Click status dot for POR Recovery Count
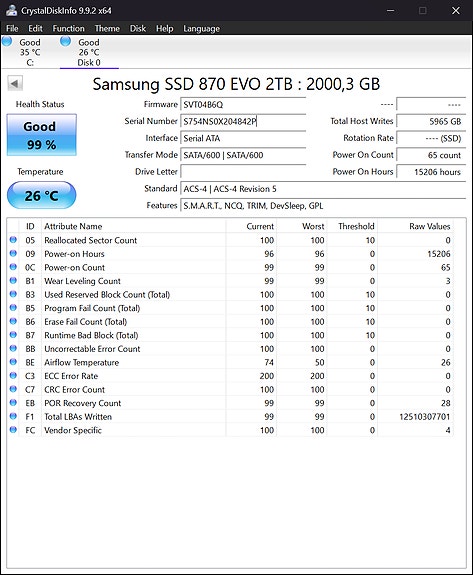Image resolution: width=473 pixels, height=575 pixels. tap(13, 403)
